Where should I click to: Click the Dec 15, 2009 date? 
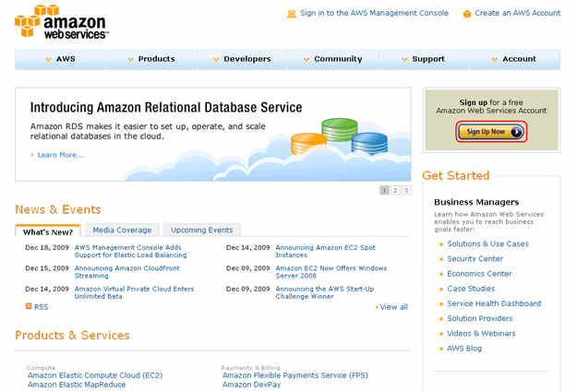47,268
